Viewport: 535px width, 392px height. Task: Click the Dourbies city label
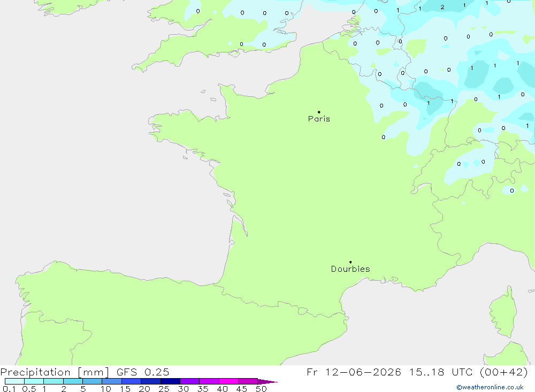(350, 269)
